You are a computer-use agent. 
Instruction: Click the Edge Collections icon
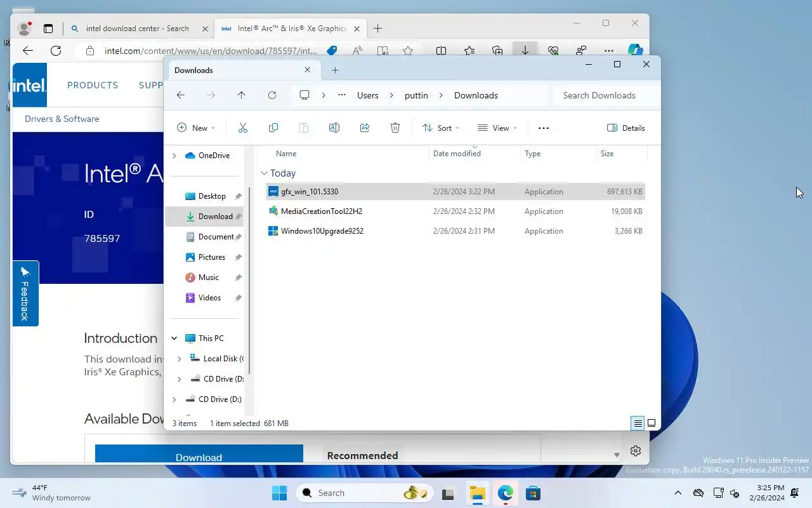pyautogui.click(x=497, y=51)
